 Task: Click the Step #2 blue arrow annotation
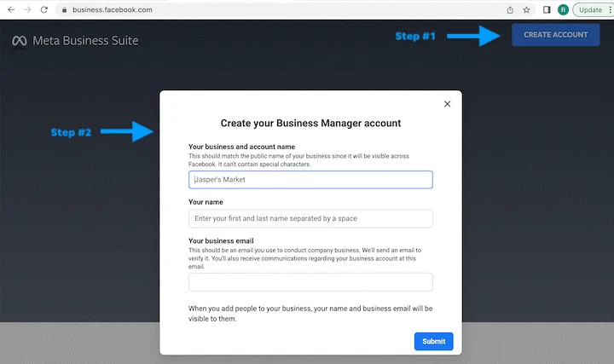[x=130, y=132]
